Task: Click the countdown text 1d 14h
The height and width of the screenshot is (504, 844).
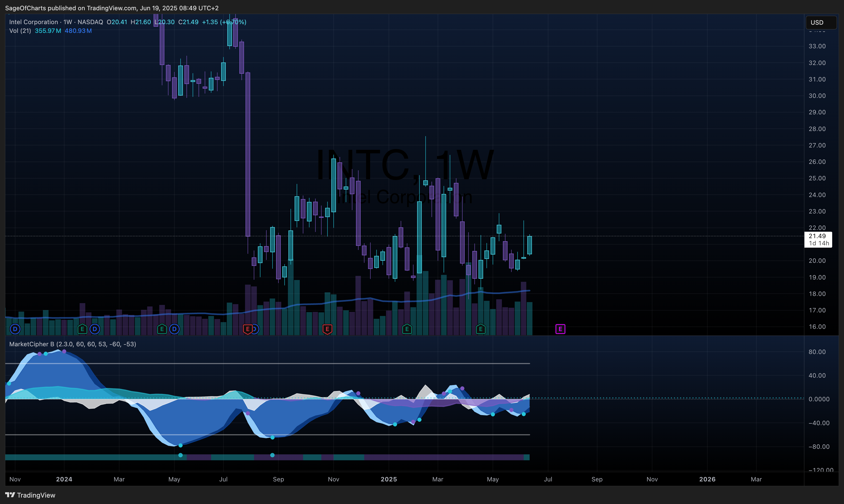Action: [x=819, y=243]
